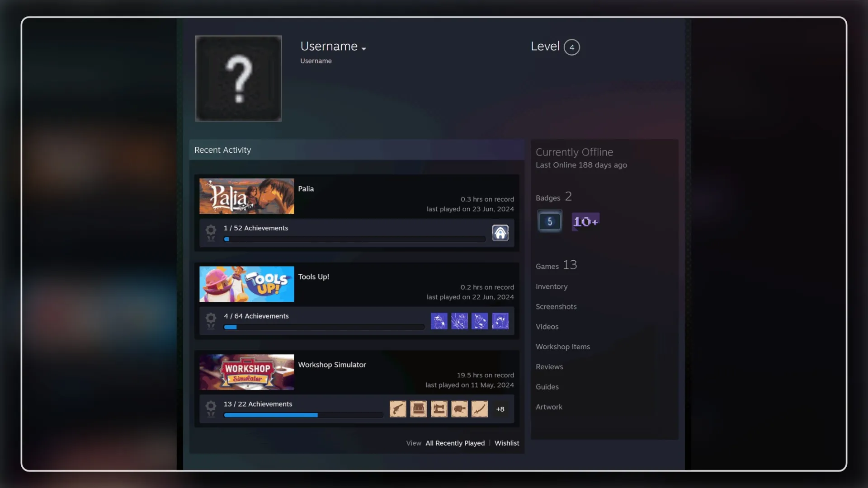This screenshot has width=868, height=488.
Task: Open Inventory in the sidebar
Action: tap(552, 286)
